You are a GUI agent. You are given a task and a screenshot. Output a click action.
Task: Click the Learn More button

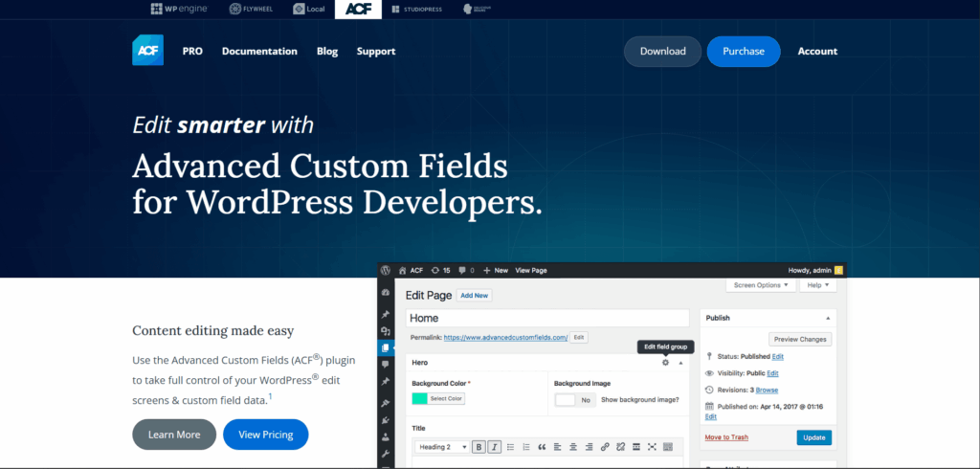coord(174,435)
